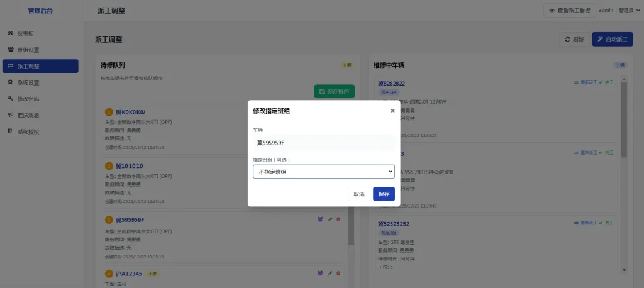Click the pencil edit icon for 冀595959F
644x288 pixels.
(330, 219)
